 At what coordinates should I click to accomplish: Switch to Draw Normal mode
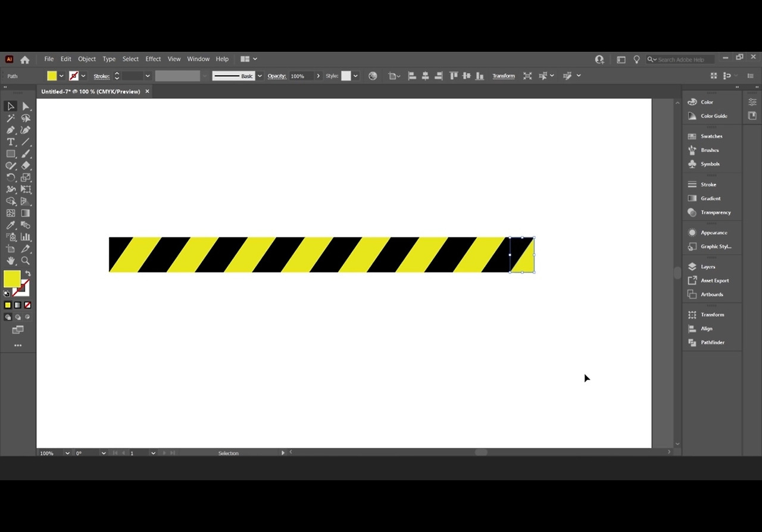point(8,317)
